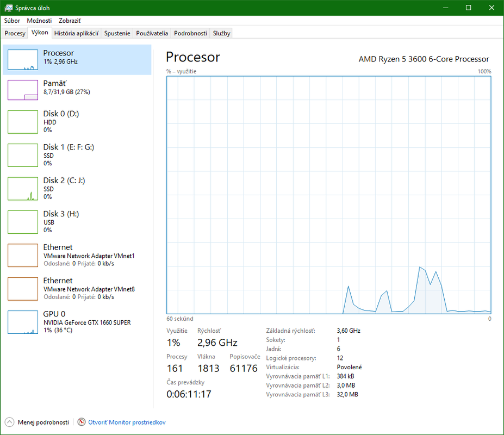Image resolution: width=504 pixels, height=435 pixels.
Task: Click the 2,96 GHz speed value
Action: (217, 343)
